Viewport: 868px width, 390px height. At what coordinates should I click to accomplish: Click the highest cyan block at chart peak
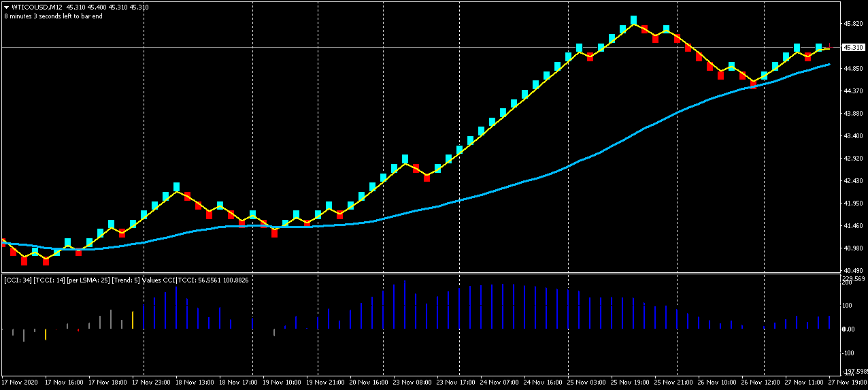point(633,20)
